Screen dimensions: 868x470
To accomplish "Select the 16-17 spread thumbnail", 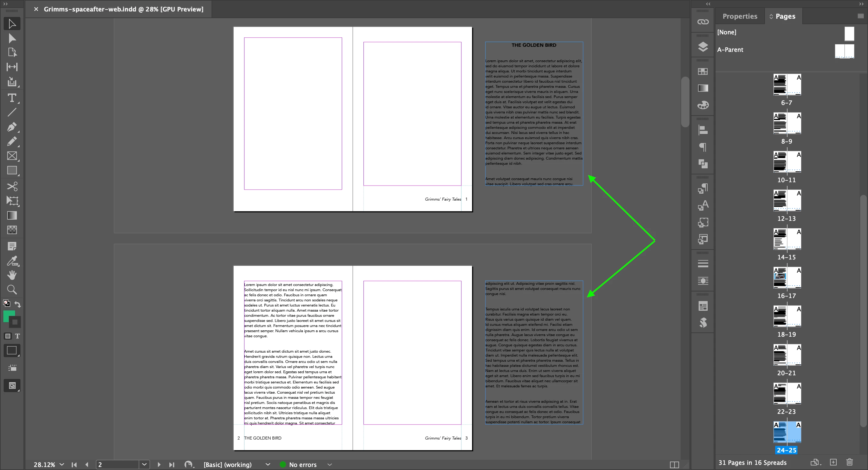I will click(x=787, y=278).
